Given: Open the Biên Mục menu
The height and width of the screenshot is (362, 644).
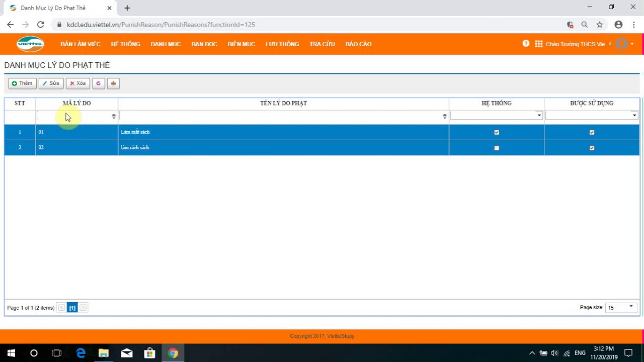Looking at the screenshot, I should tap(242, 44).
